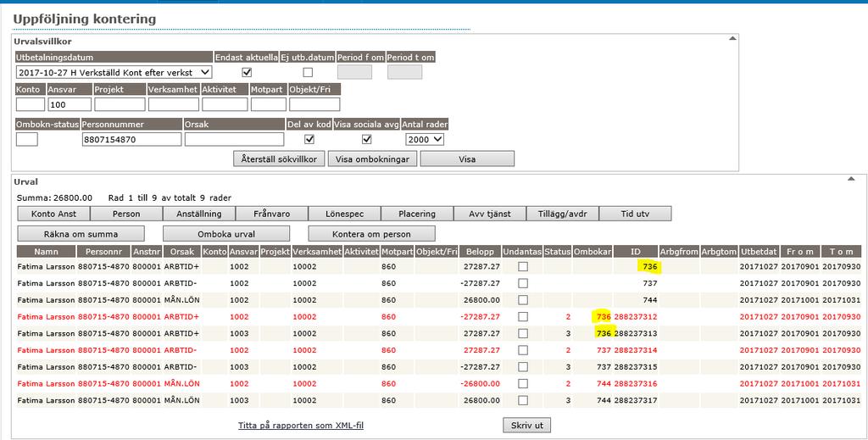Click the Skriv ut button
Viewport: 868px width, 440px height.
click(527, 425)
